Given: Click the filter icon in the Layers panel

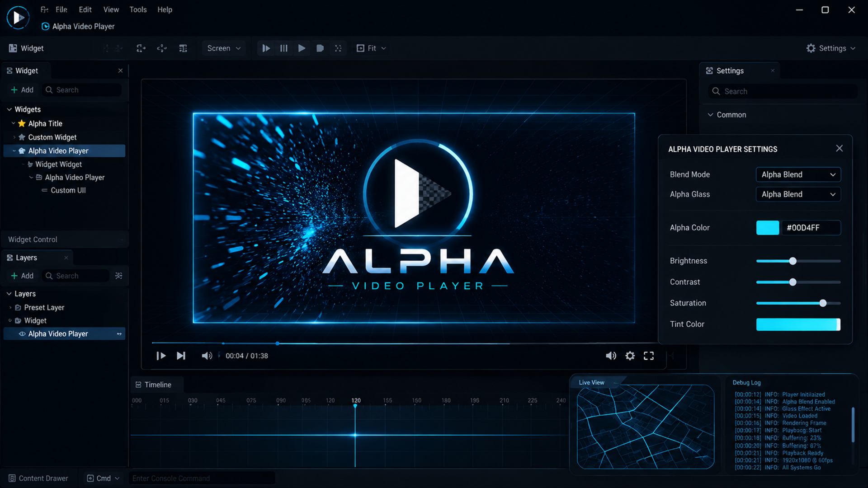Looking at the screenshot, I should (119, 276).
